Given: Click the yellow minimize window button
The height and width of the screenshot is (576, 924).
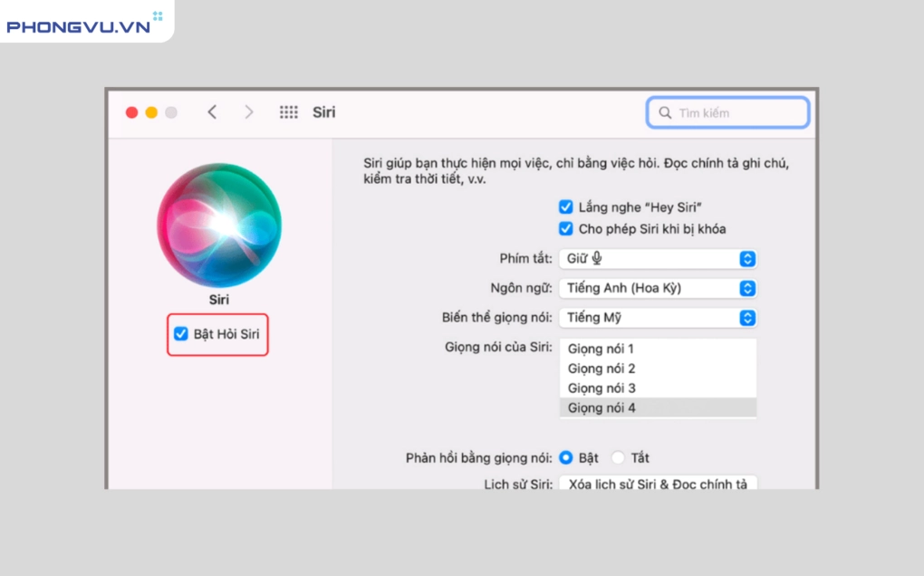Looking at the screenshot, I should click(x=151, y=112).
